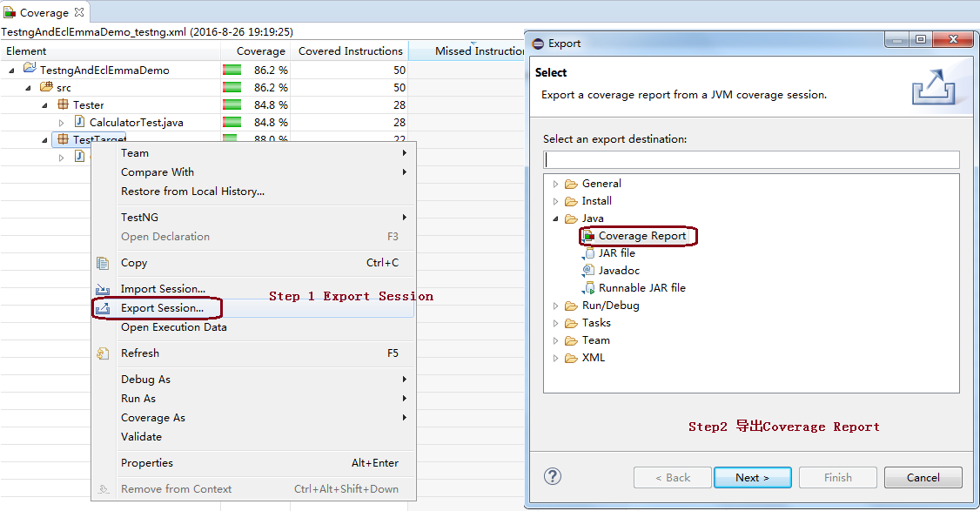The image size is (980, 511).
Task: Click the help question mark icon
Action: 553,476
